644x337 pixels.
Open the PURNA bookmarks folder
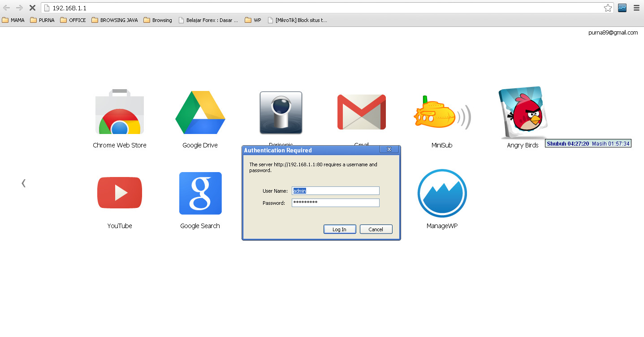click(42, 20)
